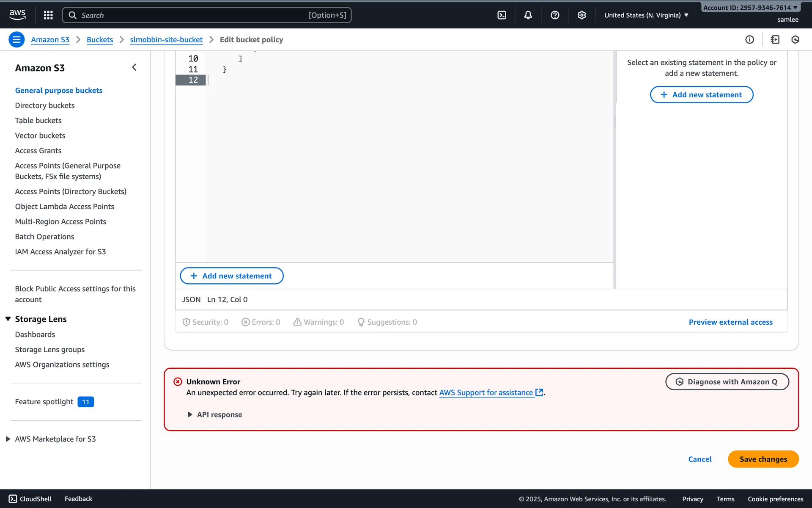
Task: Open the United States (N. Virginia) region dropdown
Action: pos(646,15)
